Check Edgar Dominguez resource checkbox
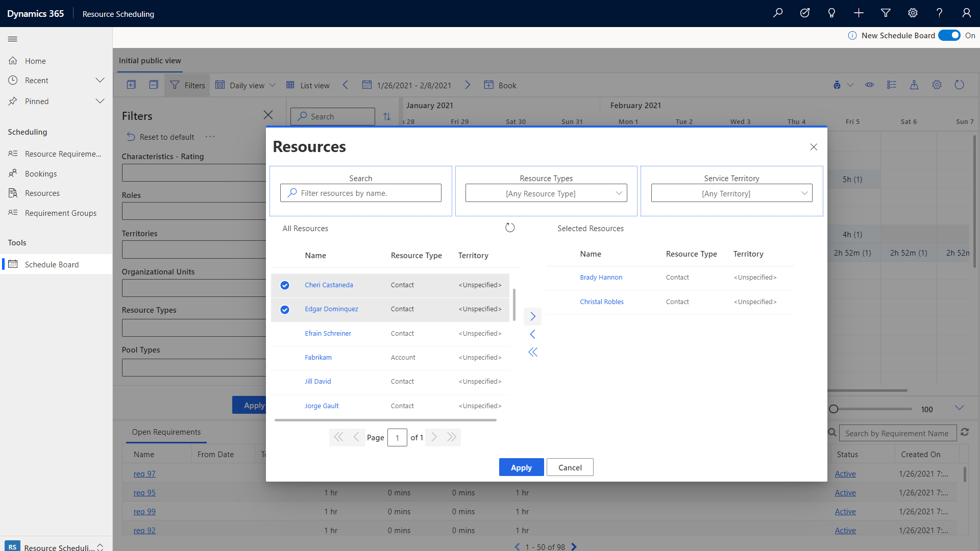980x551 pixels. point(285,309)
